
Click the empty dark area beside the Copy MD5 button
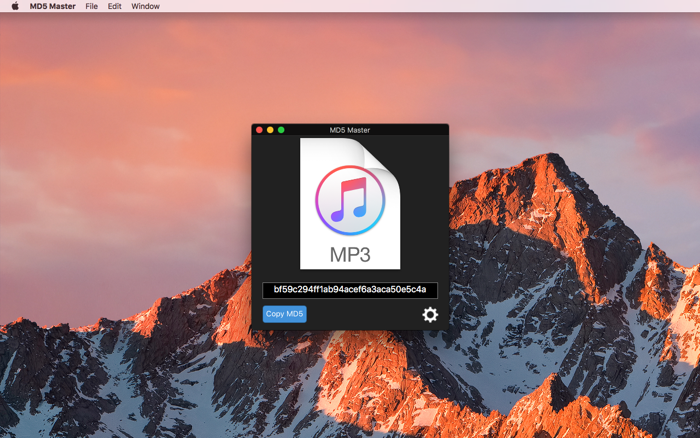[x=364, y=314]
